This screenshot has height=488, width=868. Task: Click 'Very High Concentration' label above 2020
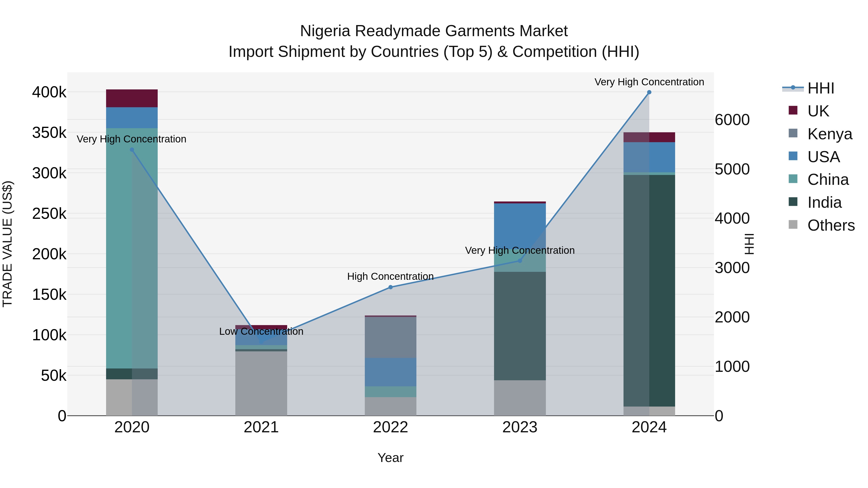click(131, 139)
